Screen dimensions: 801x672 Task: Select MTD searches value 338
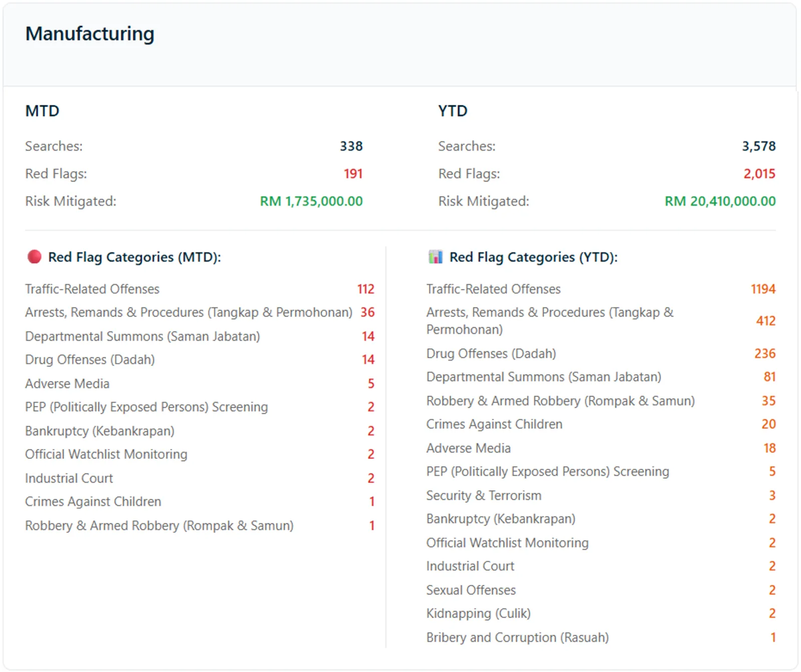[351, 146]
